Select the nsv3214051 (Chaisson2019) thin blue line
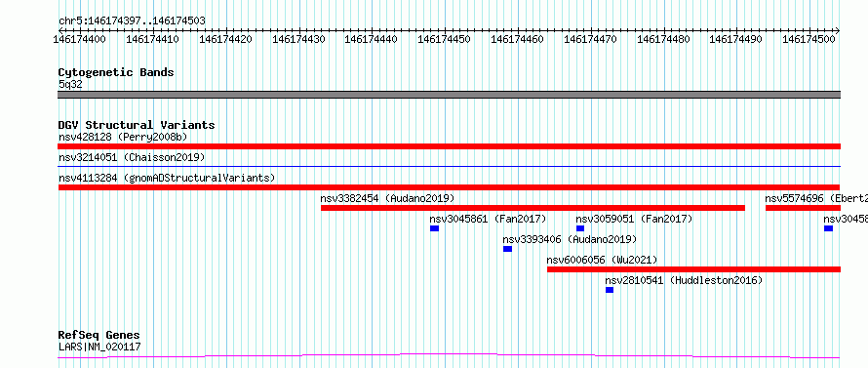This screenshot has height=368, width=868. (449, 166)
